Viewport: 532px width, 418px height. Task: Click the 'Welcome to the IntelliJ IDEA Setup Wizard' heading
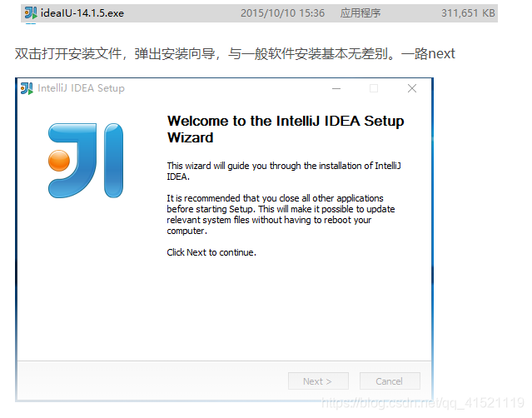tap(286, 129)
